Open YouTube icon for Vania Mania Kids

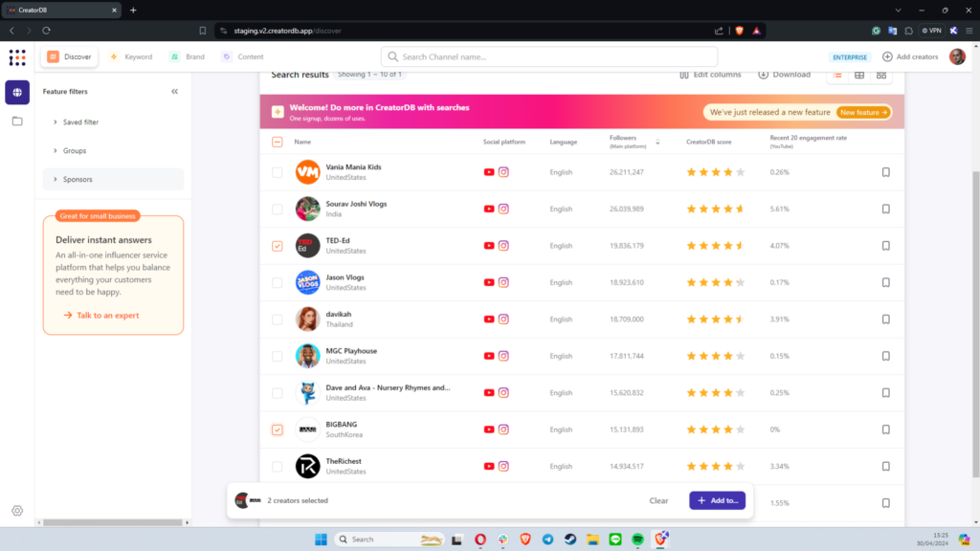pos(489,172)
